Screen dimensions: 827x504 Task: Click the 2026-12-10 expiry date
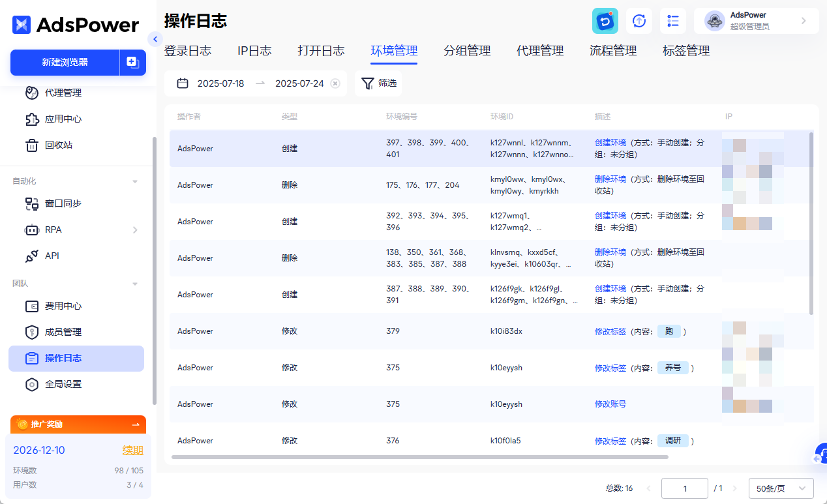pyautogui.click(x=39, y=451)
